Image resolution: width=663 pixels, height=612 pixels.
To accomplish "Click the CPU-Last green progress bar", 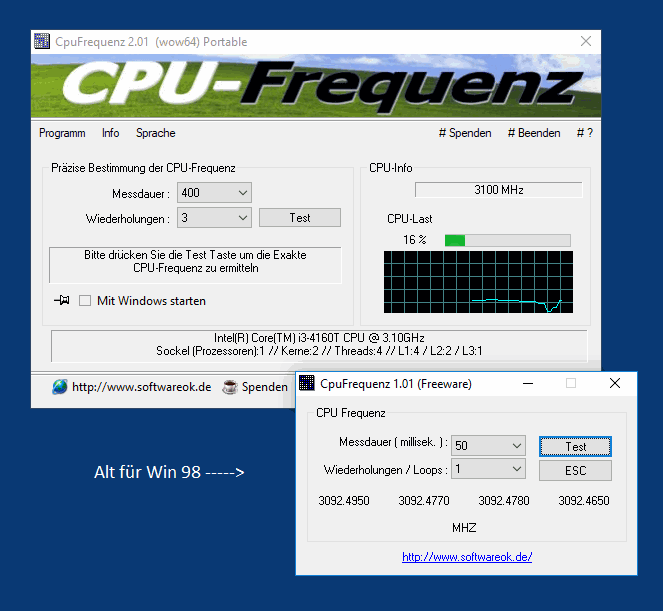I will point(507,241).
